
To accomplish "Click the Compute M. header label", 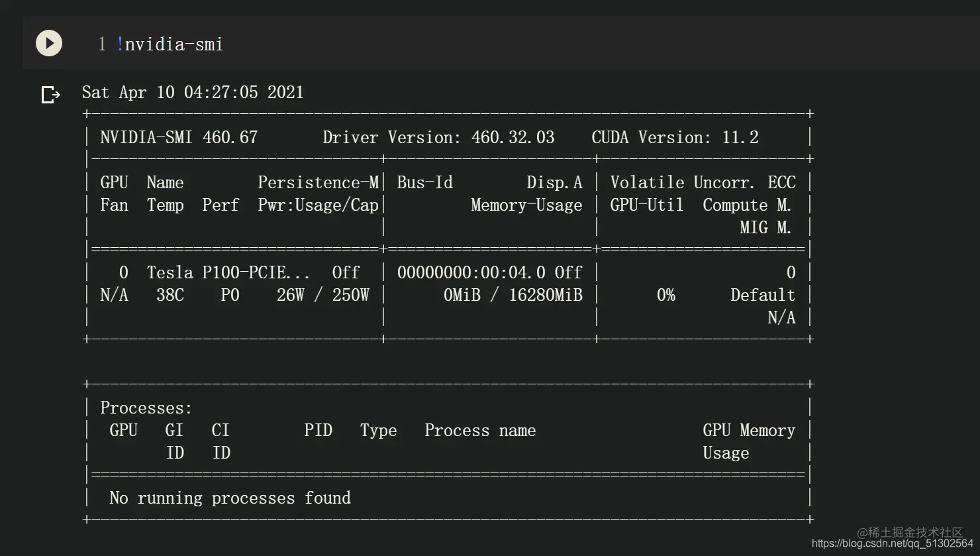I will 747,205.
